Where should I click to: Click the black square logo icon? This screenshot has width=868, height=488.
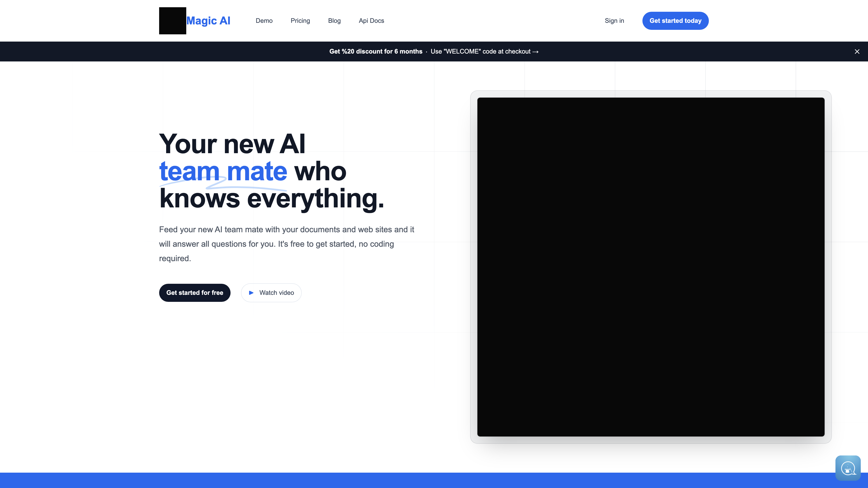point(172,21)
